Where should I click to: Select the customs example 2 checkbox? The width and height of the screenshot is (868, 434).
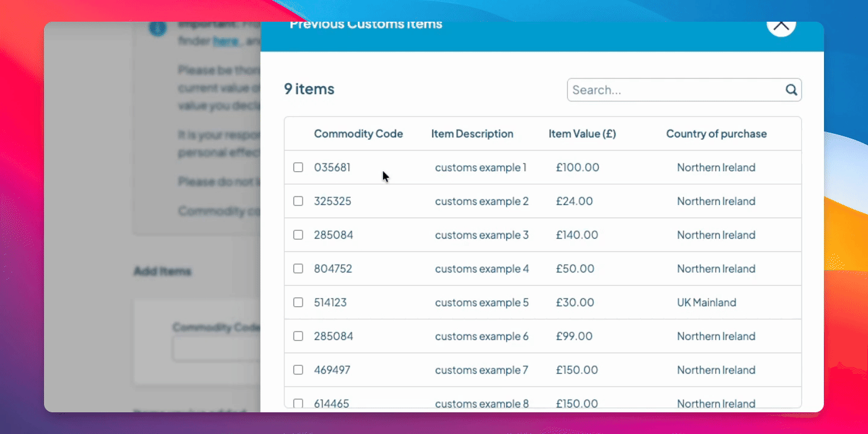tap(298, 201)
